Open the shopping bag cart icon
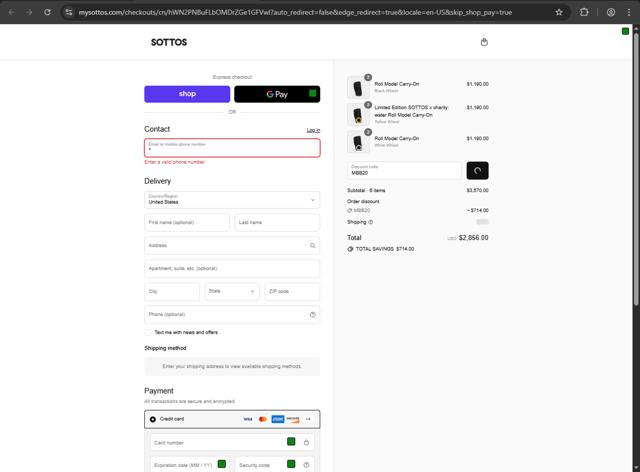 pyautogui.click(x=484, y=42)
